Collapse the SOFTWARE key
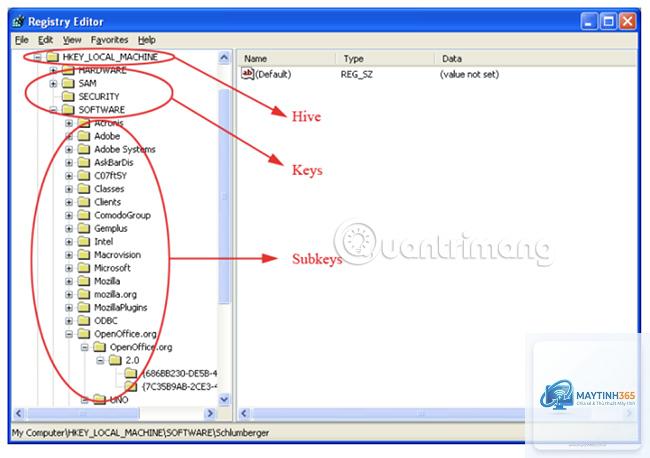This screenshot has width=650, height=458. click(53, 110)
